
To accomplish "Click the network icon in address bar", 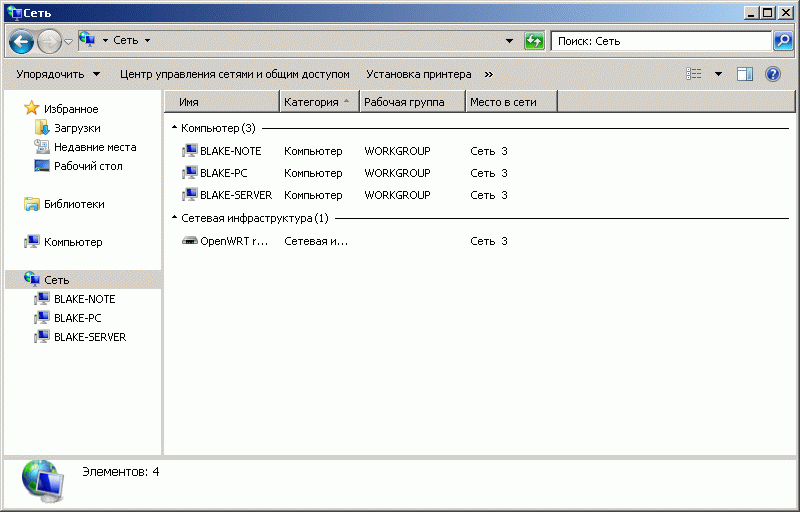I will pos(88,40).
